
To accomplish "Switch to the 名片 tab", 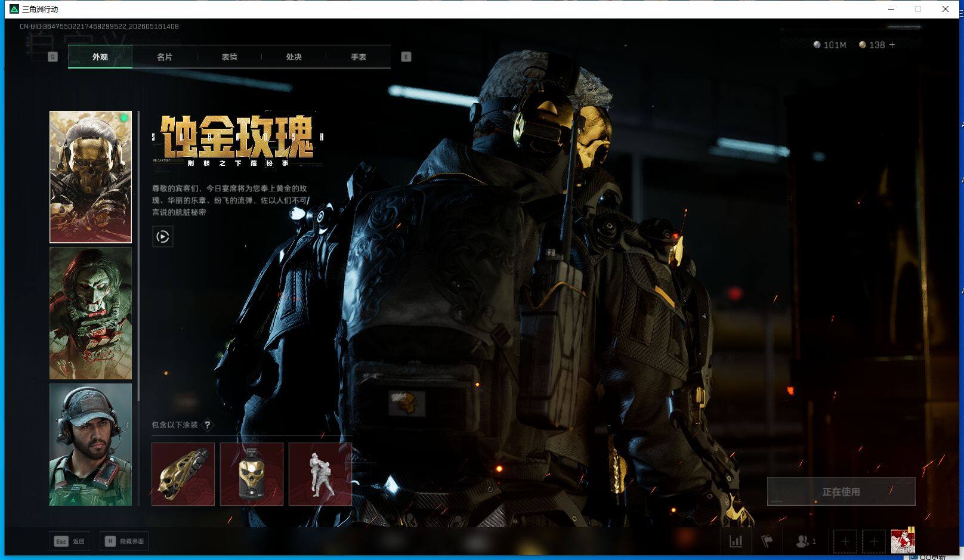I will click(x=165, y=57).
